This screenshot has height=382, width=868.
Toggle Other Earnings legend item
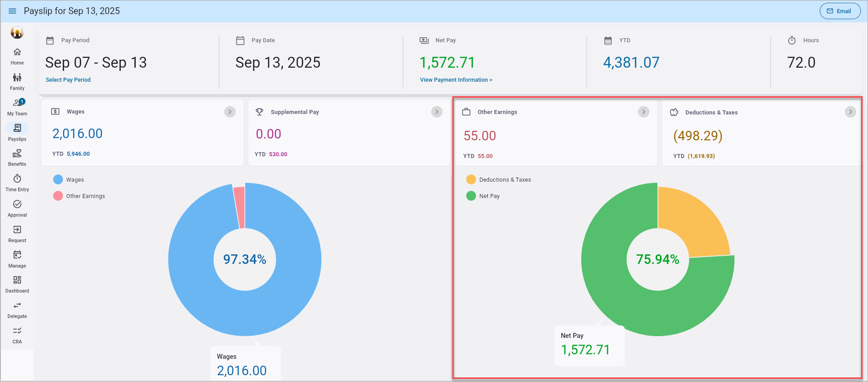coord(79,196)
